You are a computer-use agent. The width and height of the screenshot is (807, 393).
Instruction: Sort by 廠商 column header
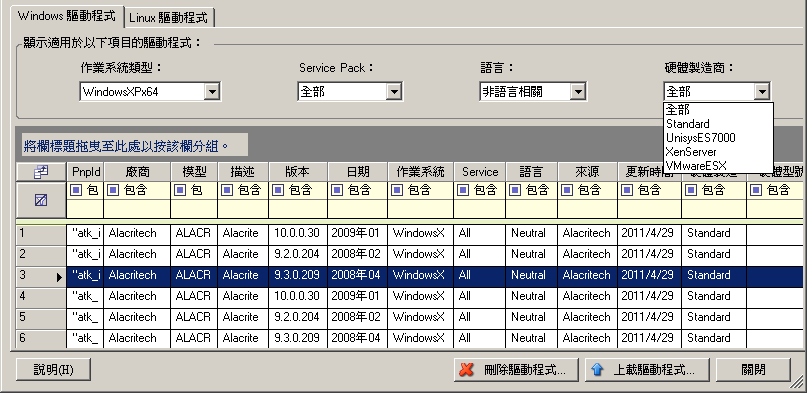click(137, 172)
